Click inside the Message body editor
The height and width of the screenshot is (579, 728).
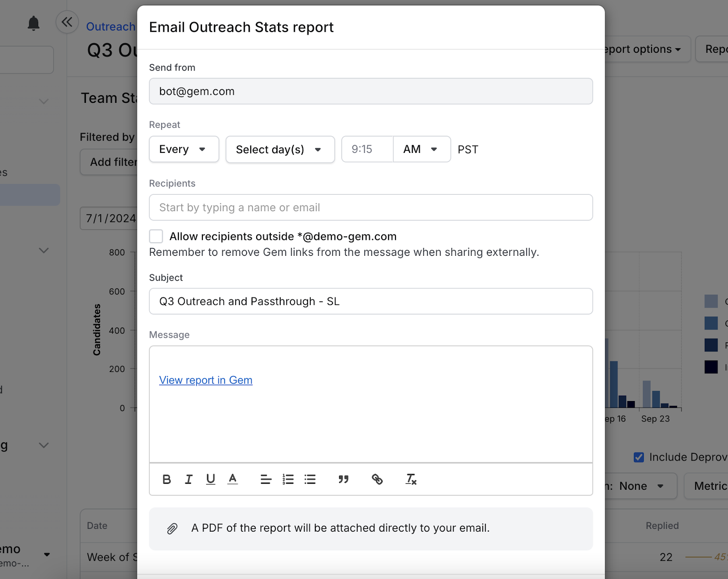point(371,404)
